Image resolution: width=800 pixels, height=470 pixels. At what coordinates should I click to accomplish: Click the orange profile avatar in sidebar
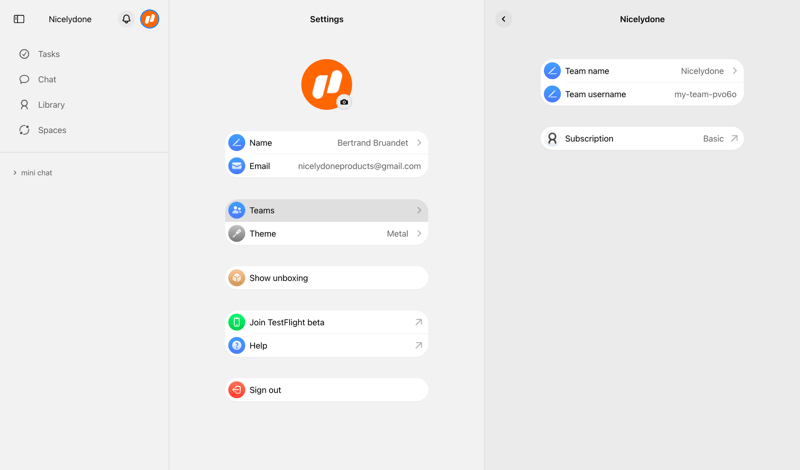(x=149, y=19)
